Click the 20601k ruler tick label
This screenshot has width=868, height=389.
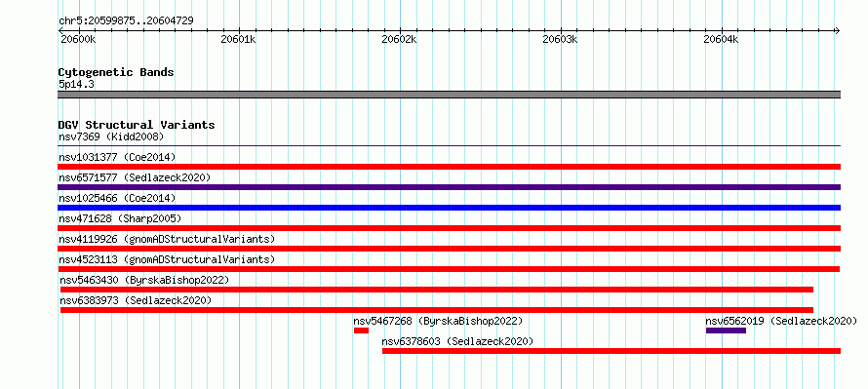pos(238,39)
